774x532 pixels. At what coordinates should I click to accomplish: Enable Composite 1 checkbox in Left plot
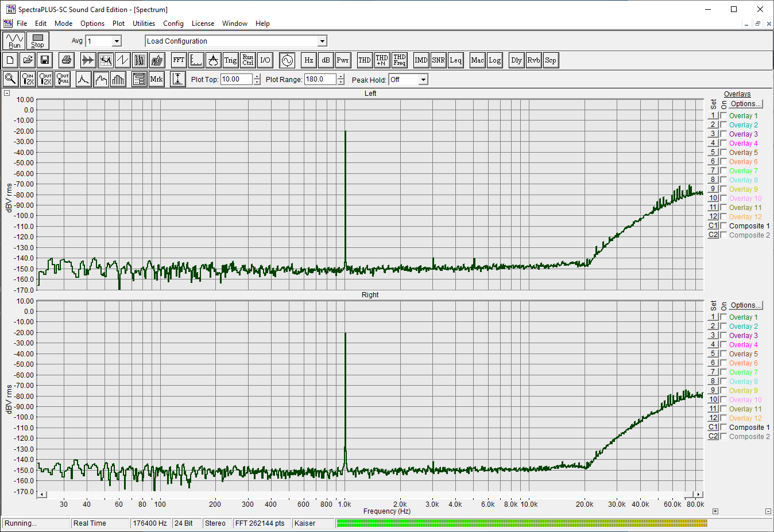(723, 226)
